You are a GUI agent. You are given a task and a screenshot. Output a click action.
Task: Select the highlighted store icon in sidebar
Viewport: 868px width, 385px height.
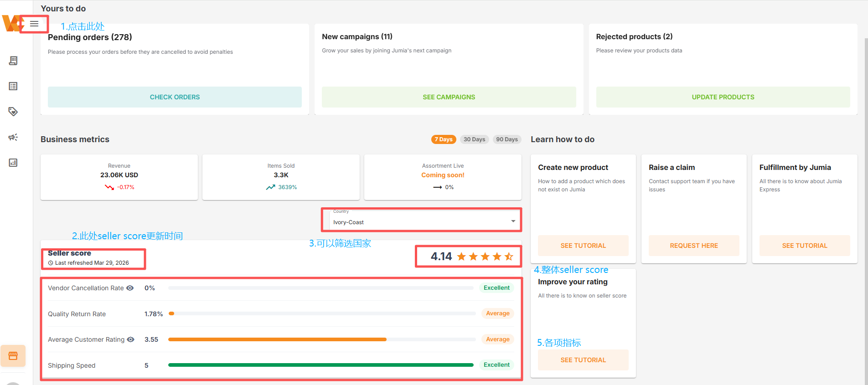tap(13, 356)
